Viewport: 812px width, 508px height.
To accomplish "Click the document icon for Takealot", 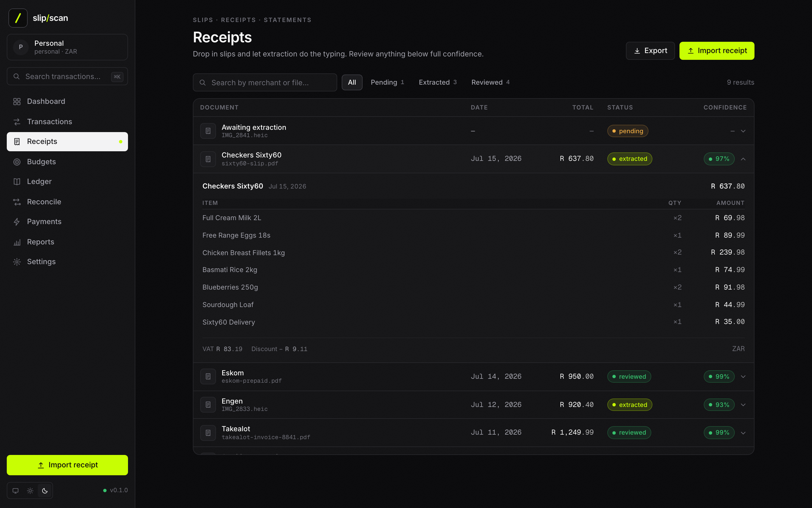I will click(x=208, y=433).
